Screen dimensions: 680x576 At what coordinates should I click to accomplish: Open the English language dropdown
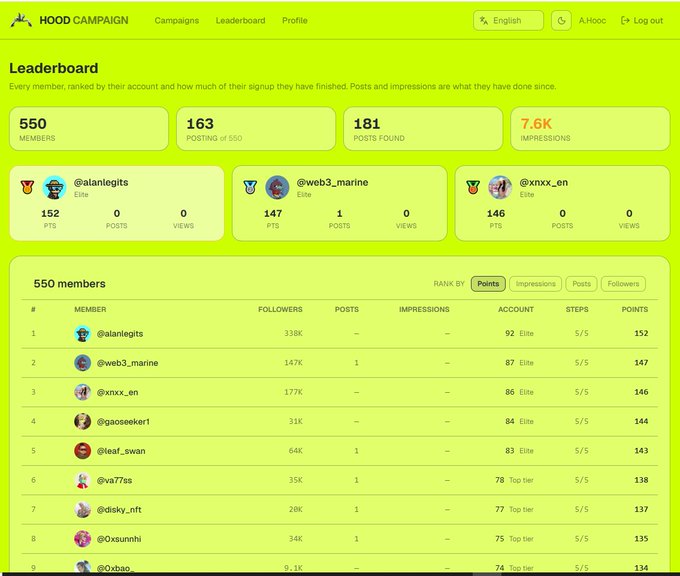pyautogui.click(x=508, y=20)
